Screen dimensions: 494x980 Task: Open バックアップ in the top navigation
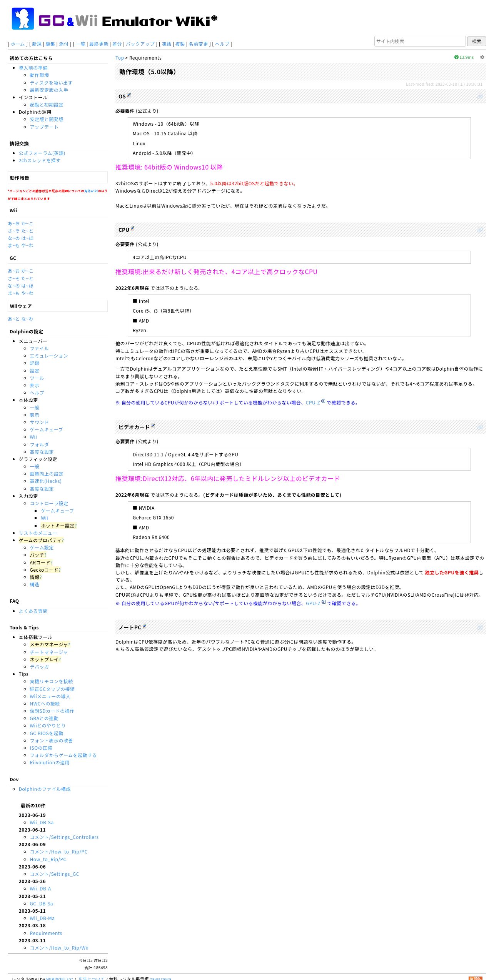[140, 44]
